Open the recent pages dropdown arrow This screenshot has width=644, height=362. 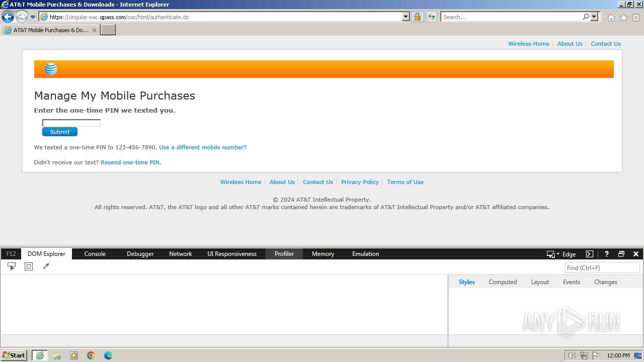33,17
